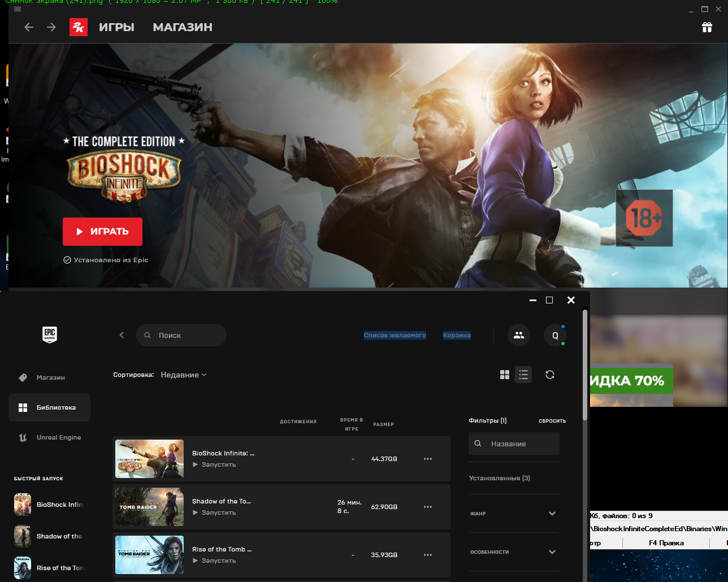Viewport: 728px width, 582px height.
Task: Open the Корзина link
Action: click(457, 335)
